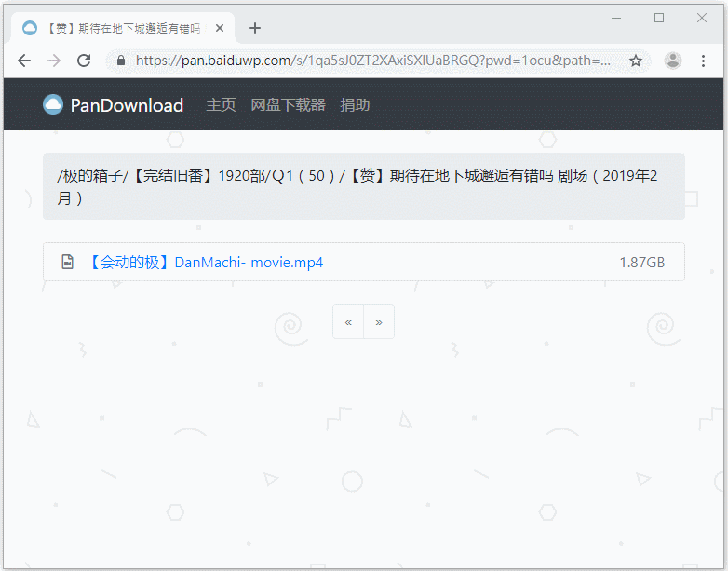Bookmark this page with the star icon
728x571 pixels.
coord(636,61)
